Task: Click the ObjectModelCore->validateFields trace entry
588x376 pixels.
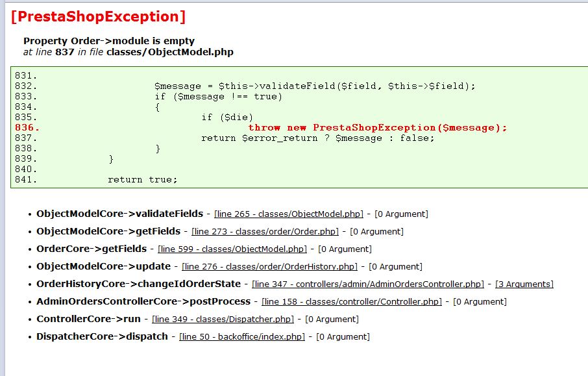Action: (119, 214)
